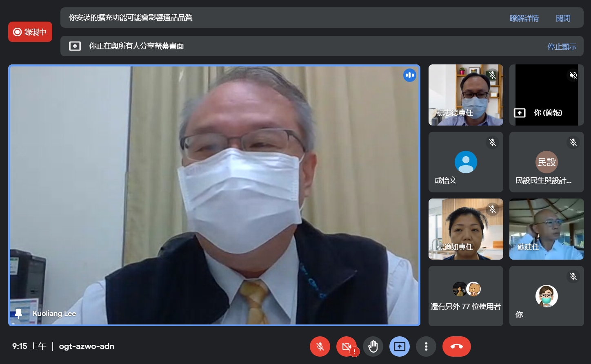Open the 瞭解詳情 link
Image resolution: width=591 pixels, height=364 pixels.
point(524,18)
